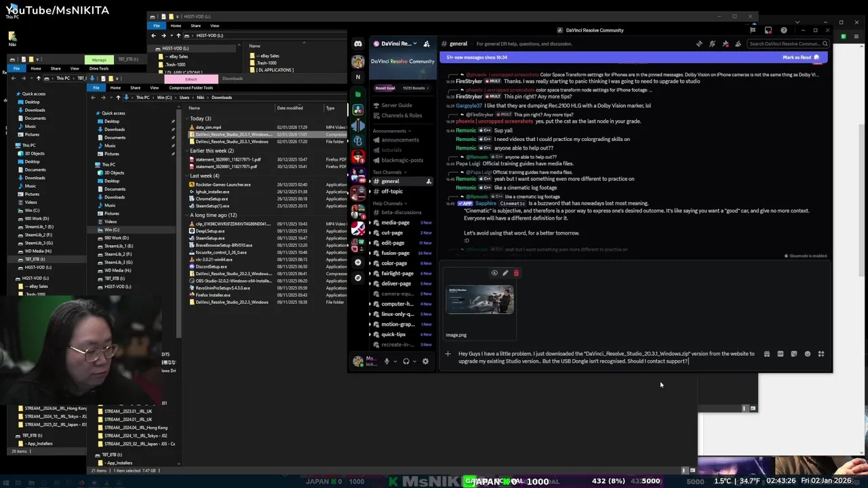
Task: Open Discord help question mark icon
Action: (x=784, y=30)
